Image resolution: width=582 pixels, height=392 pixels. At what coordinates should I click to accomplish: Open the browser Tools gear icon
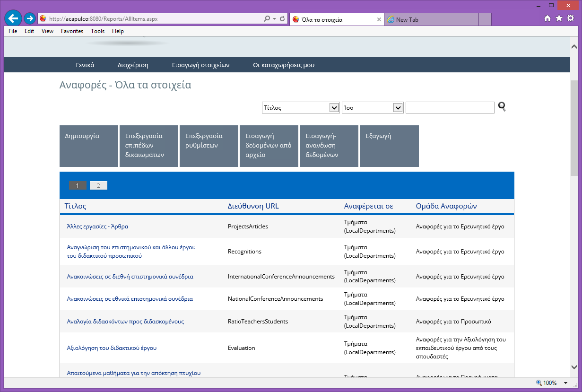[571, 18]
